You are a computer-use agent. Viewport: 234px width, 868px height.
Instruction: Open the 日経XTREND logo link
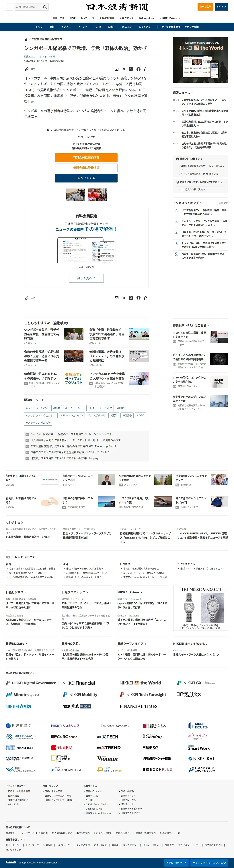pyautogui.click(x=109, y=747)
